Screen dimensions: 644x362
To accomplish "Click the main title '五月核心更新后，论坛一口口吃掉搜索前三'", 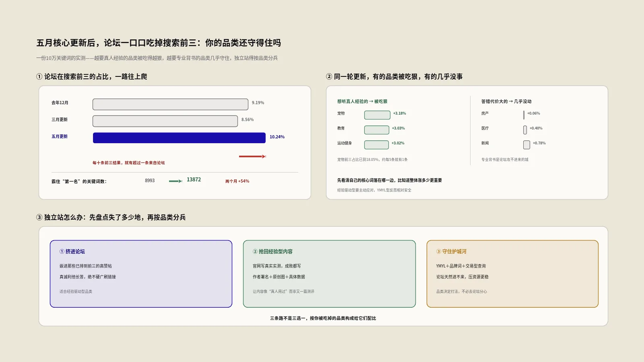I will [x=159, y=43].
